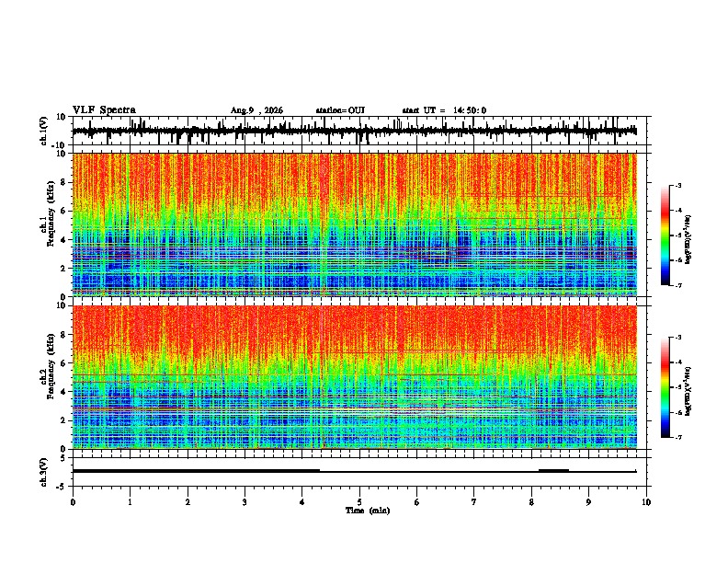728x563 pixels.
Task: Click the "station=OUI" header label
Action: point(340,110)
